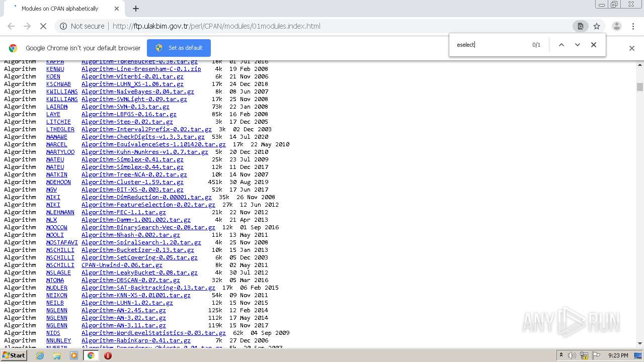Screen dimensions: 644x362
Task: Open Algorithm-NaiveBayes-0.04.tar.gz link
Action: pyautogui.click(x=138, y=92)
